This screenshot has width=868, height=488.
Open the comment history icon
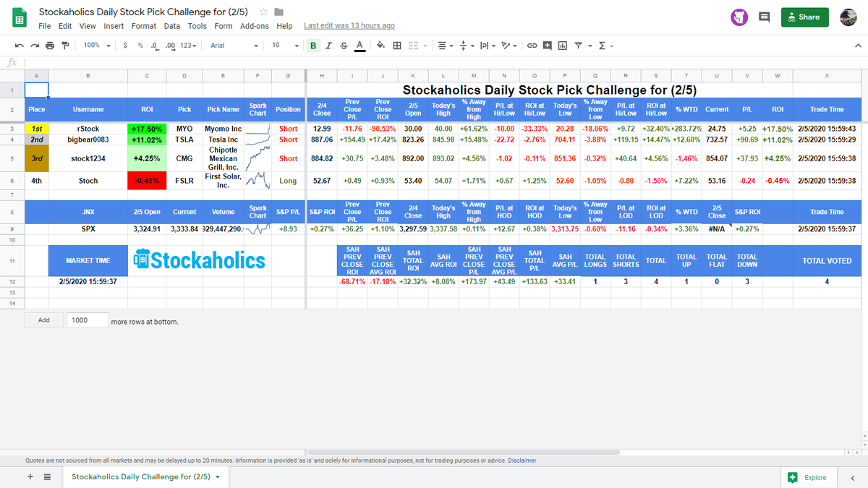[764, 17]
